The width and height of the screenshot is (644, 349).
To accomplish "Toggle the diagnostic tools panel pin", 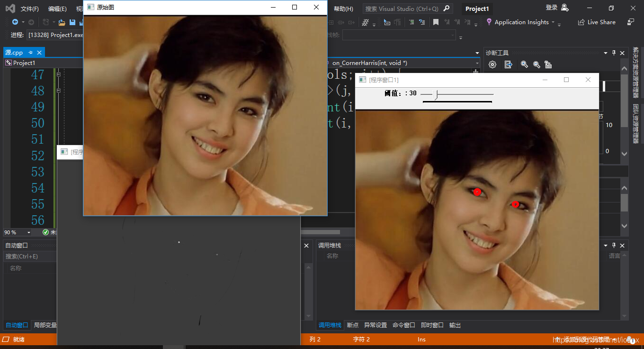I will pyautogui.click(x=614, y=53).
